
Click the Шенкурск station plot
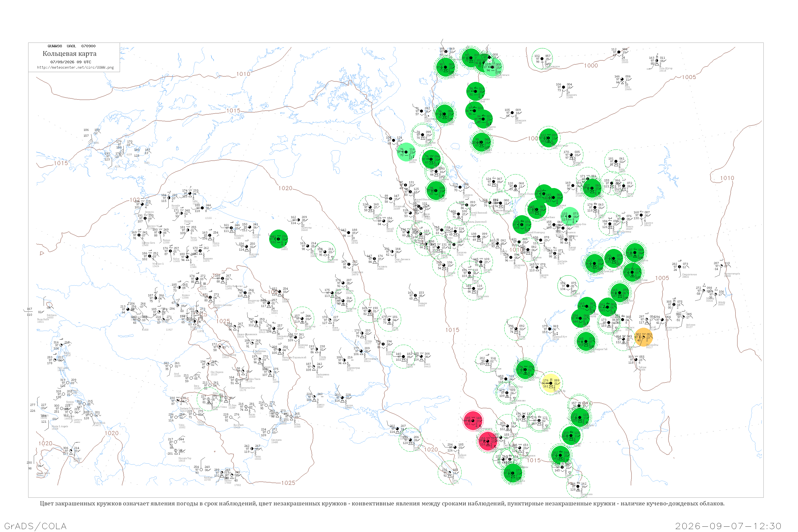pos(513,114)
